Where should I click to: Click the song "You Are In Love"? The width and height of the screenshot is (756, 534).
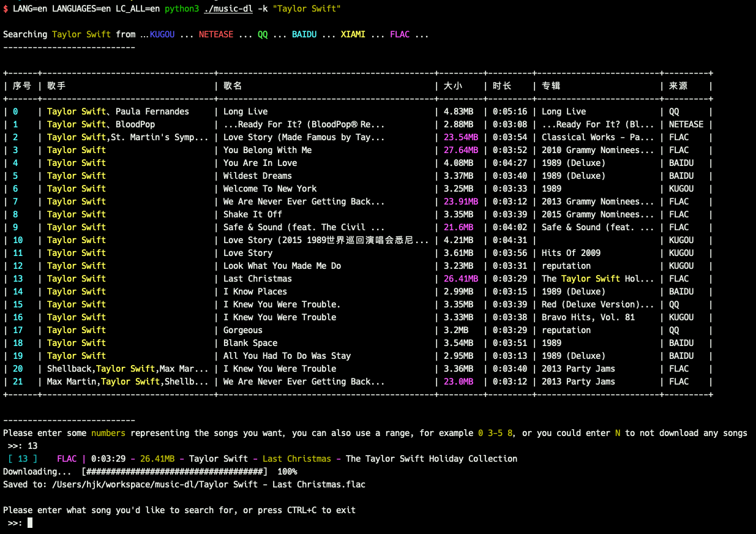point(260,163)
